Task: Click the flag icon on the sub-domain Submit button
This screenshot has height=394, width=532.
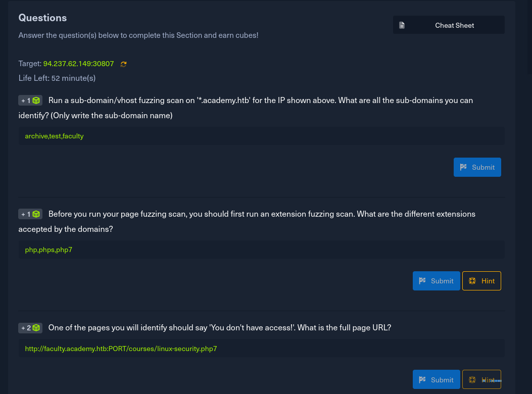Action: (x=463, y=167)
